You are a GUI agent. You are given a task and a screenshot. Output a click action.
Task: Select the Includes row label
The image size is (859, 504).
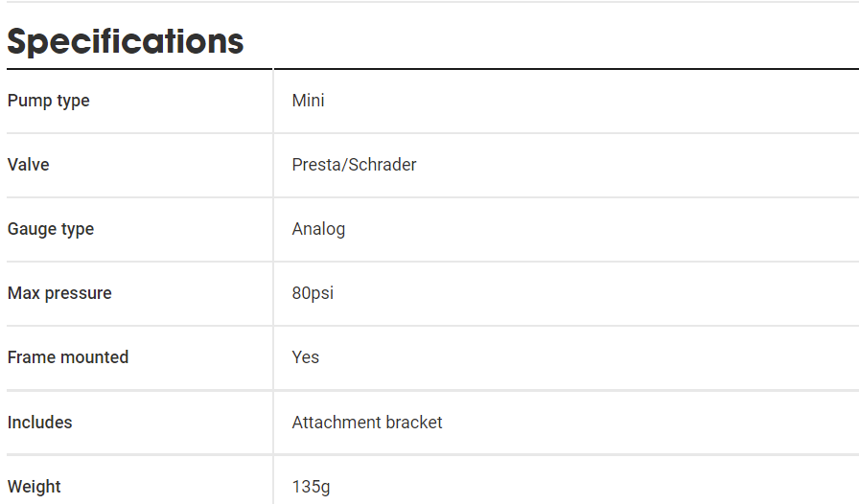tap(40, 423)
